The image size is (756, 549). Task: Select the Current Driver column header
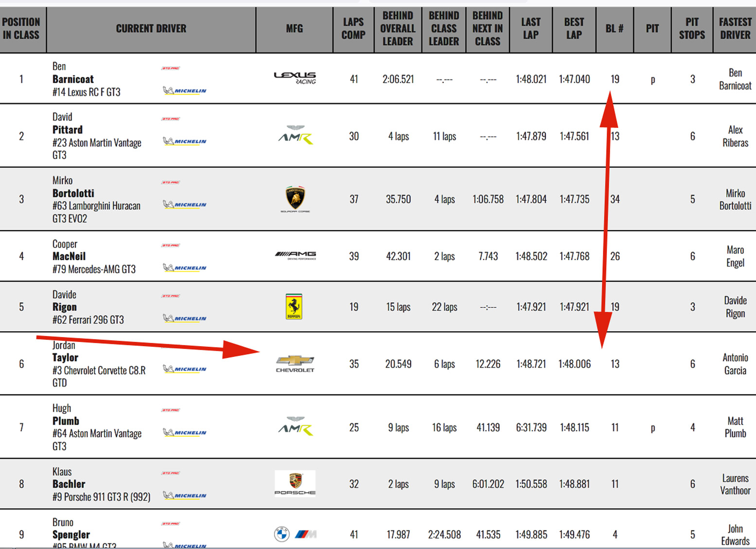pos(151,29)
